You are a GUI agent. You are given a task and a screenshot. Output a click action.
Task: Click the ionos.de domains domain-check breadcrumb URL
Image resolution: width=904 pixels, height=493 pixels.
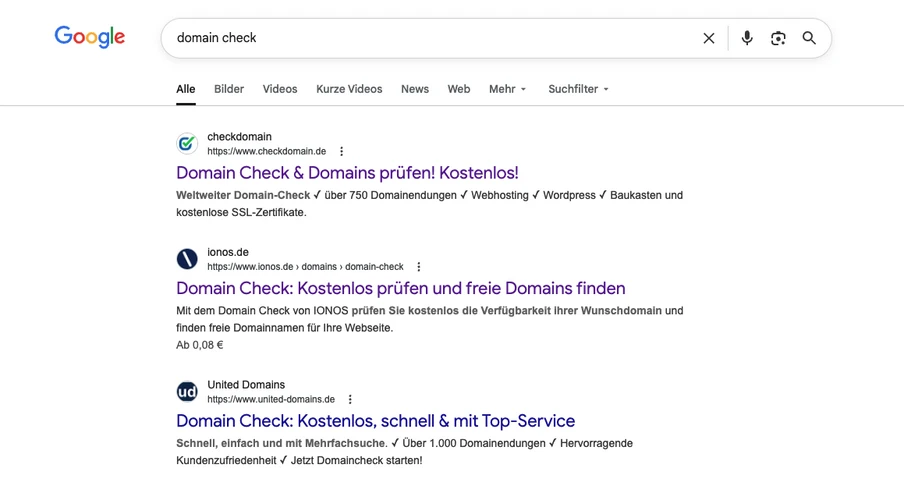point(305,266)
